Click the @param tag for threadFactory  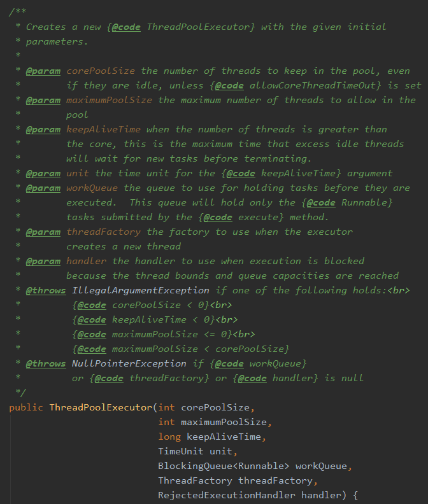pos(43,232)
